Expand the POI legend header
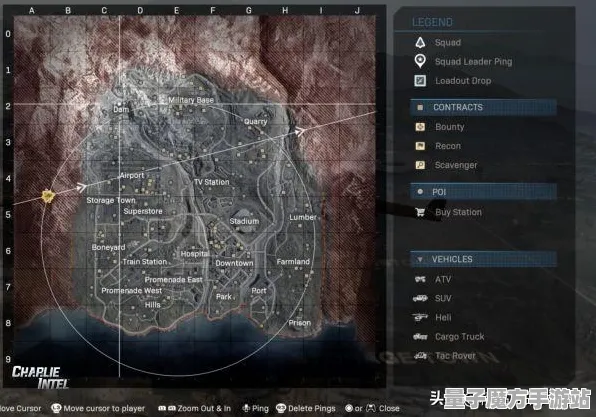 [483, 191]
